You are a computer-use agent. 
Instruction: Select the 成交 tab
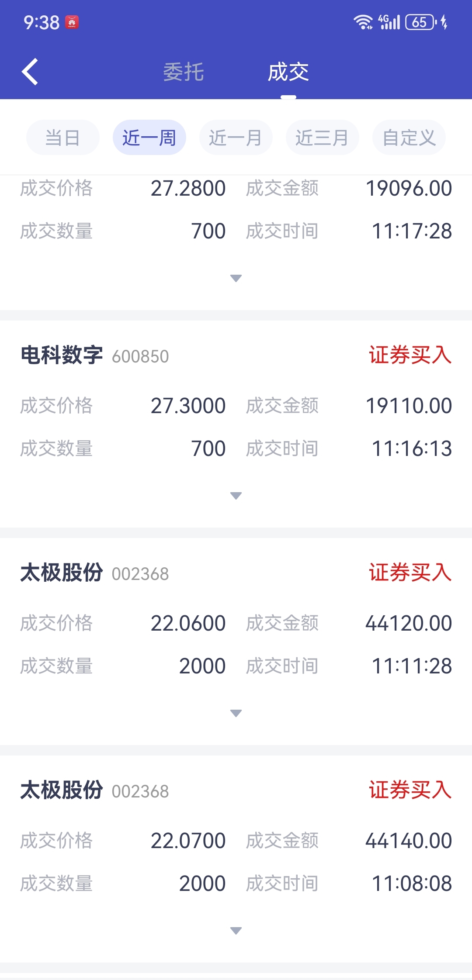tap(288, 72)
